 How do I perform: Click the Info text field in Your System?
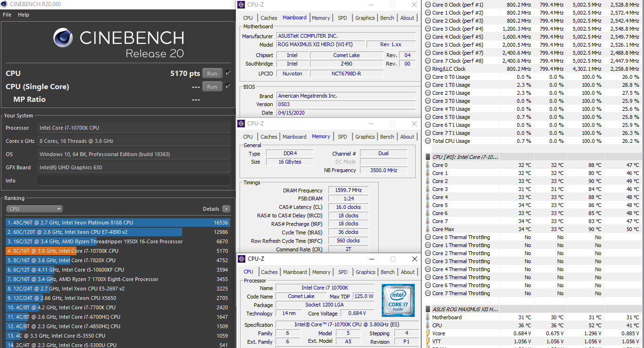134,181
